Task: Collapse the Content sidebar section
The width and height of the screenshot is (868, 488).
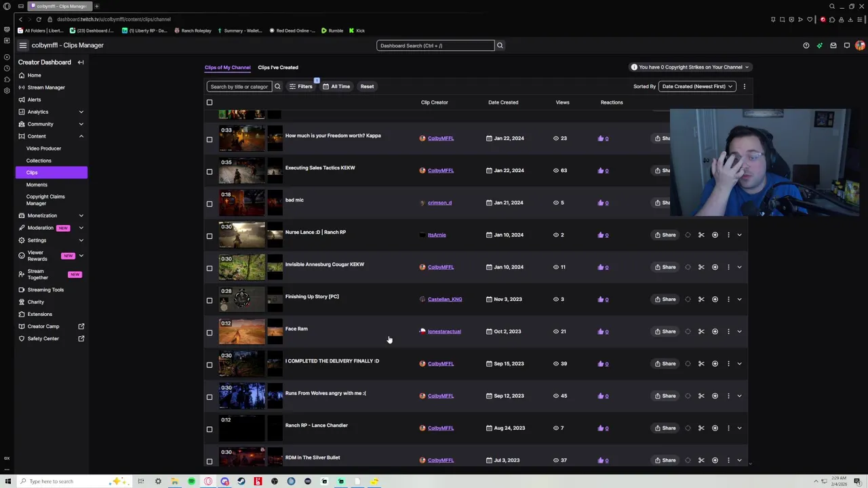Action: point(81,136)
